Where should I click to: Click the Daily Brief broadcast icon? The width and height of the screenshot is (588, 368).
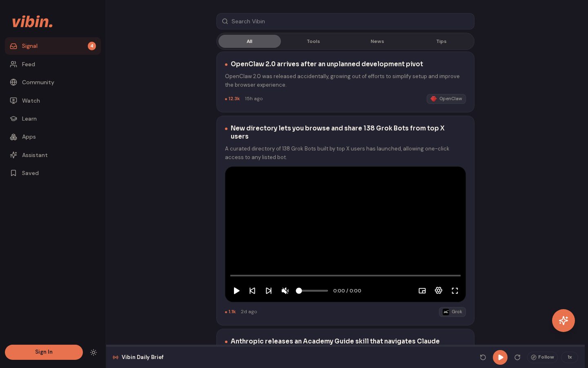[116, 357]
